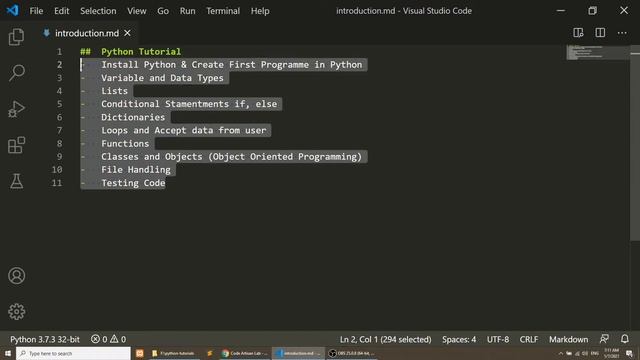
Task: Click line number 1 in the gutter
Action: coord(59,51)
